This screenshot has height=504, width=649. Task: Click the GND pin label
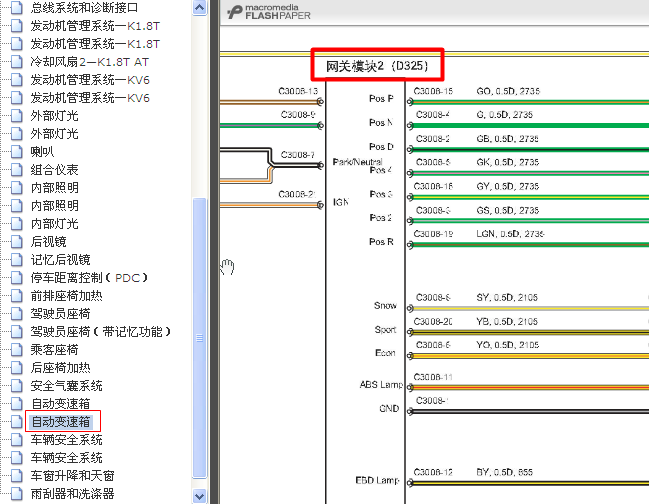click(x=389, y=409)
